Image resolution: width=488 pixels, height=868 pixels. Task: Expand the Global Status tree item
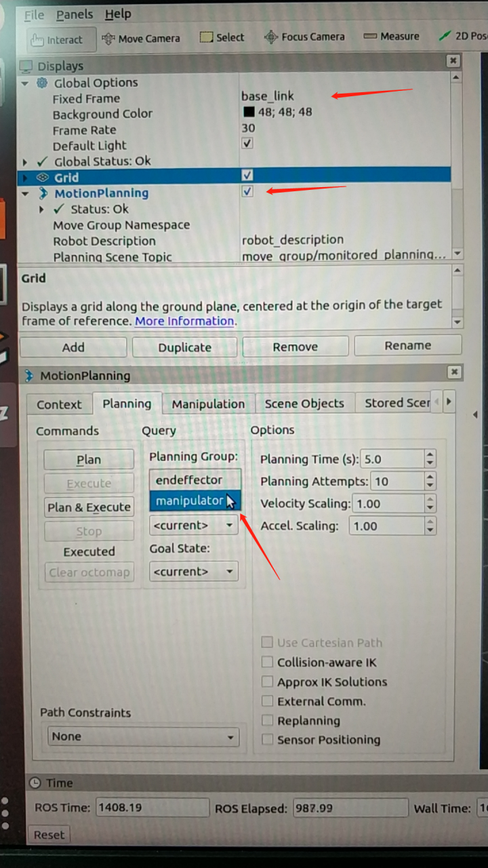(25, 162)
